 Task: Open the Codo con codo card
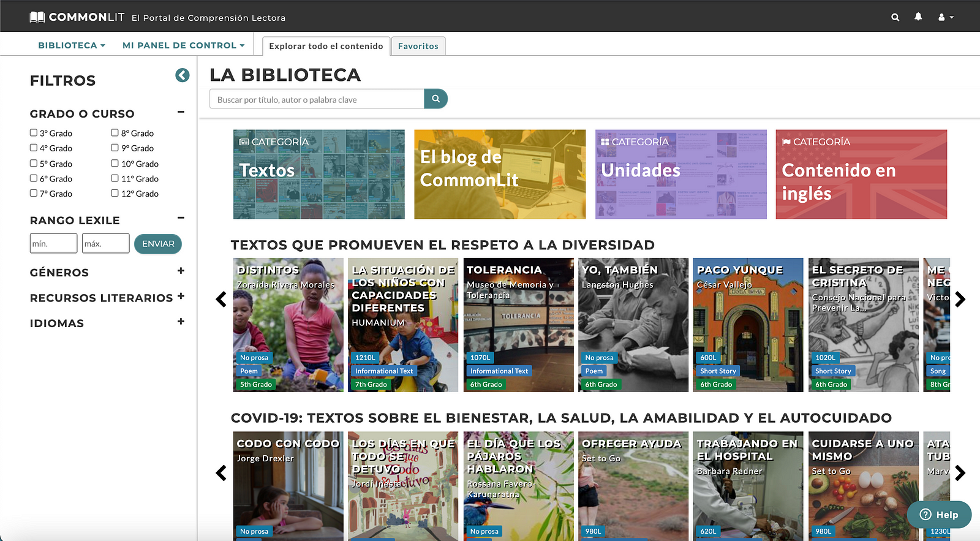(x=288, y=486)
